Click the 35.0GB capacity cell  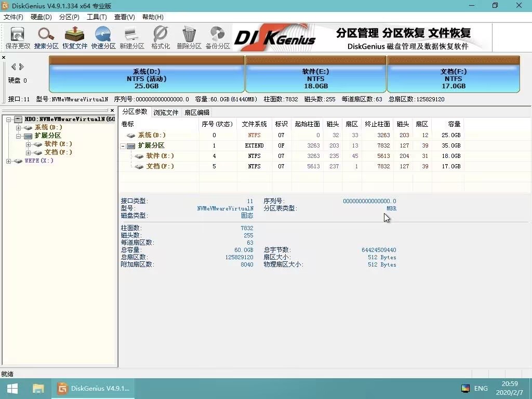[451, 145]
